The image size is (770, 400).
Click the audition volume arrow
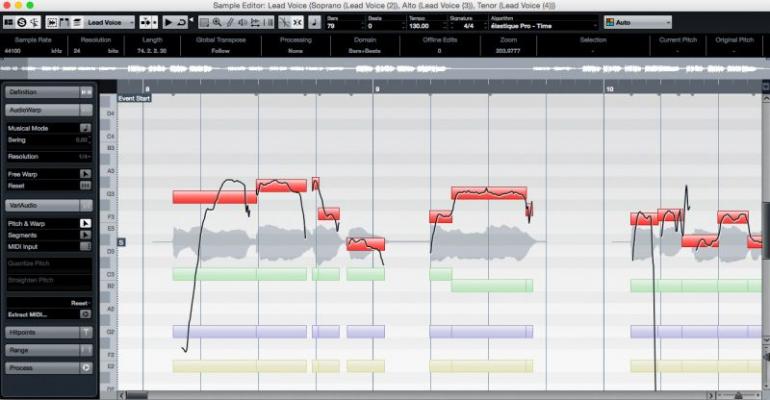point(191,20)
